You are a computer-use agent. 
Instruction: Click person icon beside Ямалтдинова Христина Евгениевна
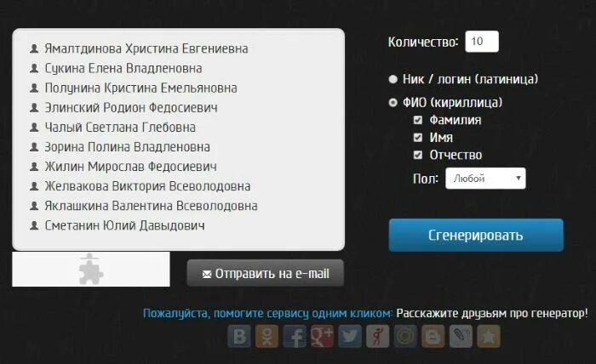(x=34, y=48)
